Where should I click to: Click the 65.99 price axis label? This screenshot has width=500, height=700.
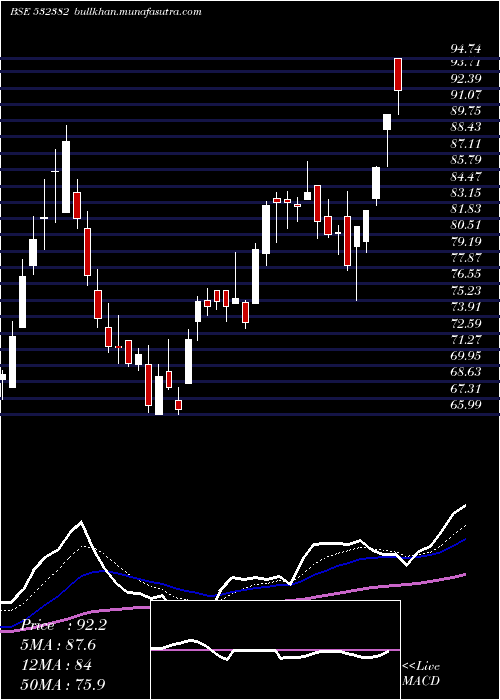(466, 404)
